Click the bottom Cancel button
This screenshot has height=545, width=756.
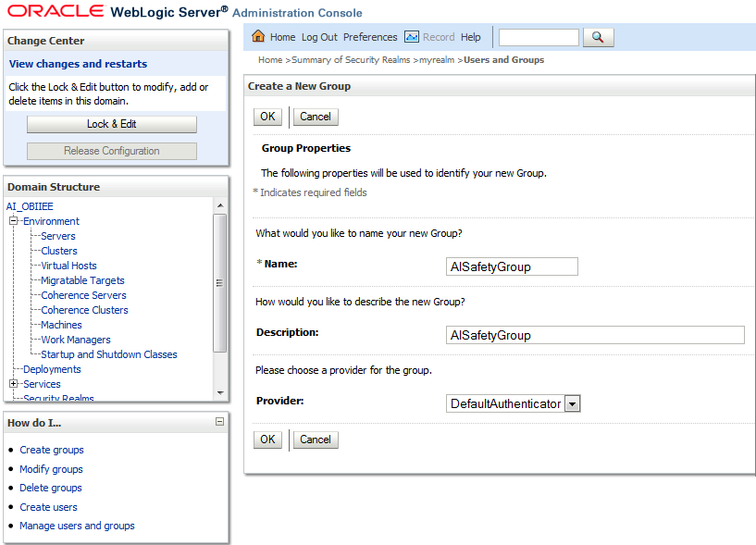click(x=316, y=440)
